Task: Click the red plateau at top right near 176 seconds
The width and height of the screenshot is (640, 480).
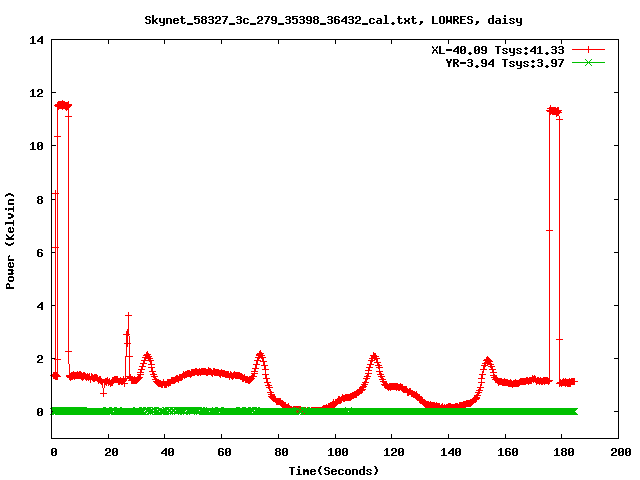Action: tap(553, 111)
